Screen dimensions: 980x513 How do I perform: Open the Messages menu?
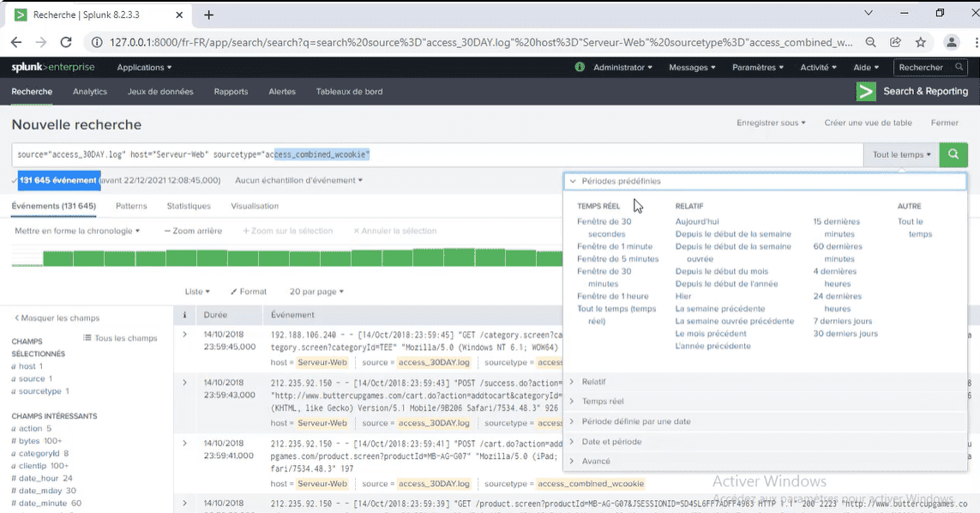pyautogui.click(x=692, y=68)
